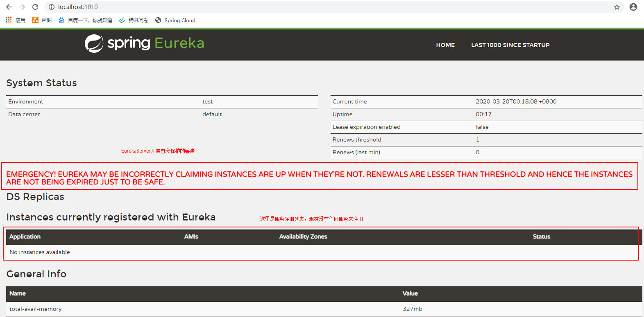Screen dimensions: 644x317
Task: Select the memory value 327mb
Action: 413,309
